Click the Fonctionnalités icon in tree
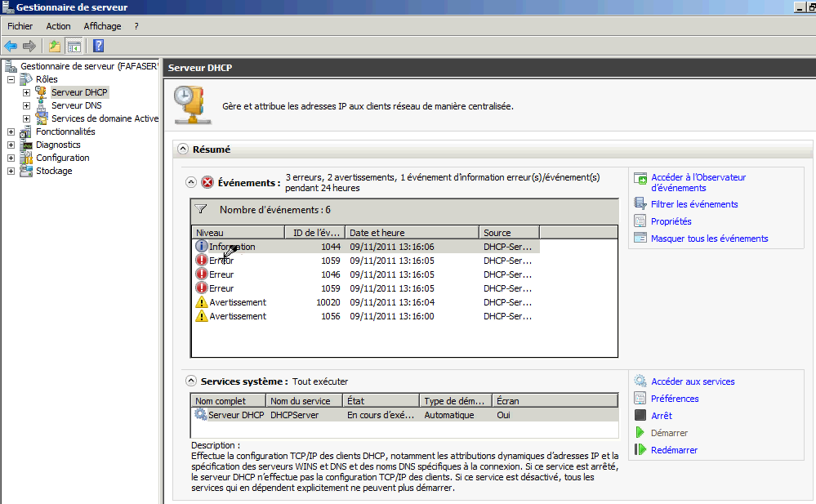 (25, 132)
